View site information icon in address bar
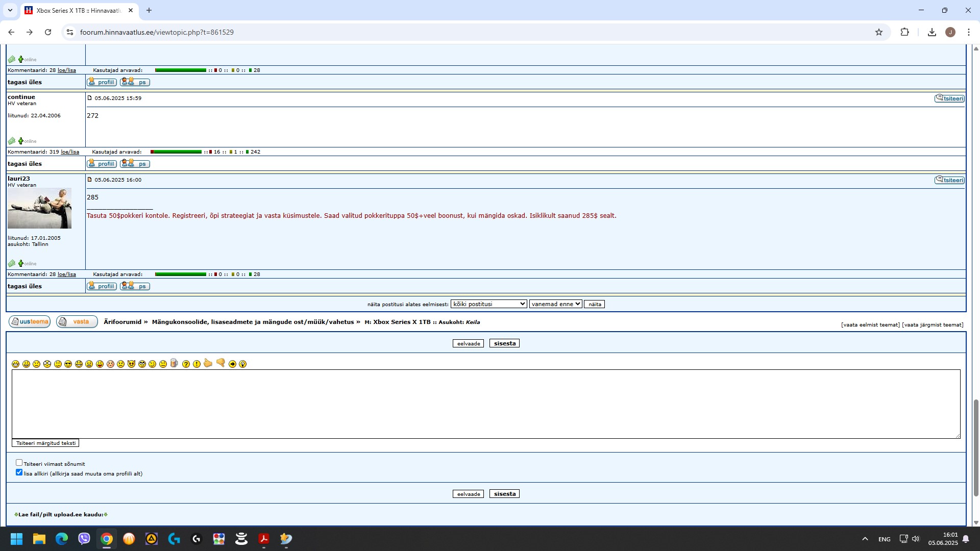The height and width of the screenshot is (551, 980). tap(70, 32)
